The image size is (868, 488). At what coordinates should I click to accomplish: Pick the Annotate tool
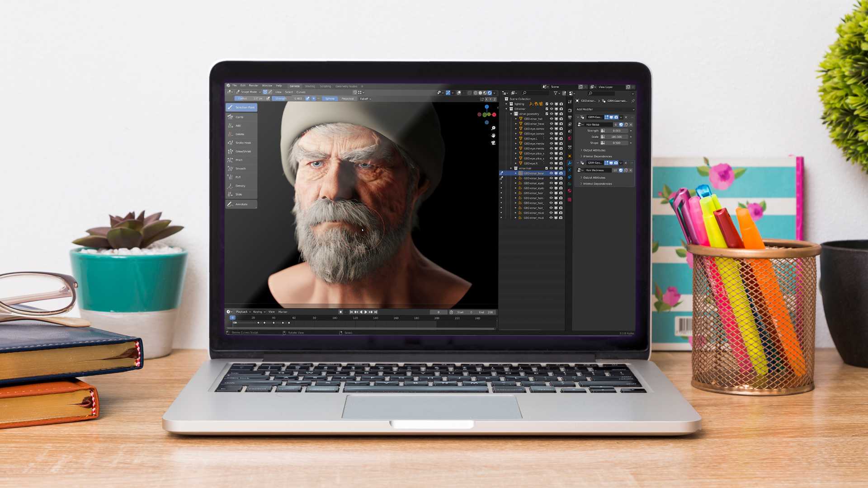241,204
